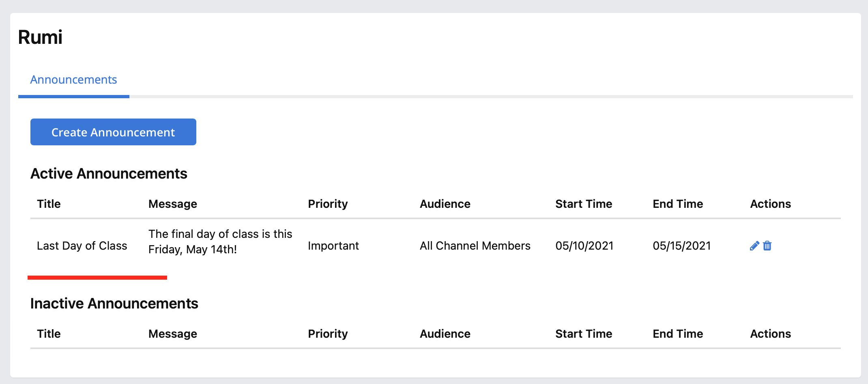Click the Audience column header in Inactive Announcements

(445, 334)
